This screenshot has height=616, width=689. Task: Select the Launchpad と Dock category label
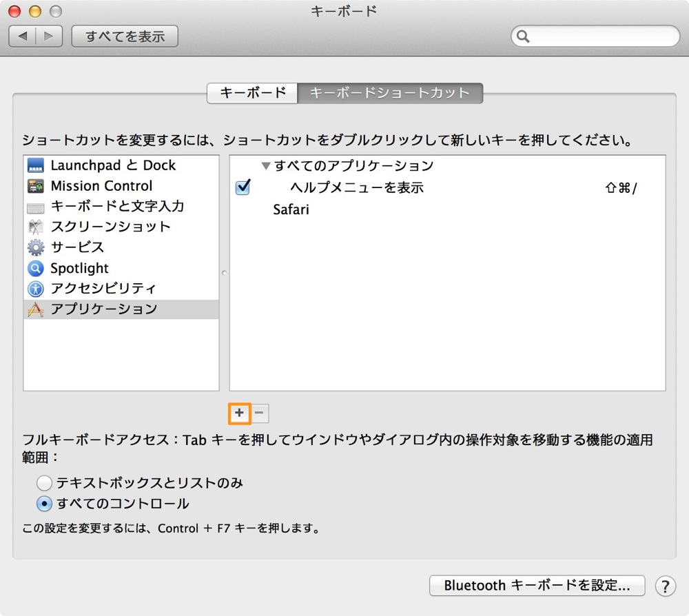[x=113, y=165]
